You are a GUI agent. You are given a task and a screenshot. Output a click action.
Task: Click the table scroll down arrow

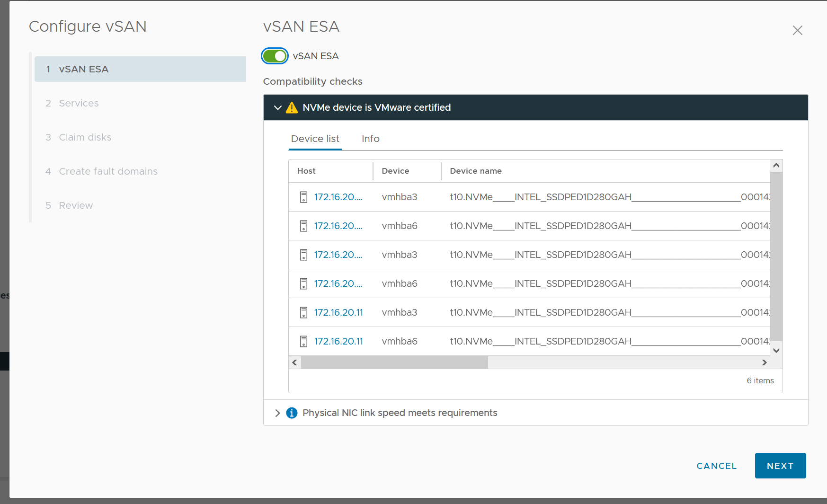[776, 351]
